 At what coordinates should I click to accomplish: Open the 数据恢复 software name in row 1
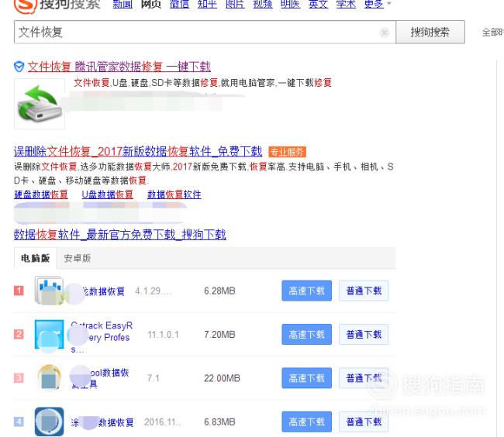(x=103, y=291)
